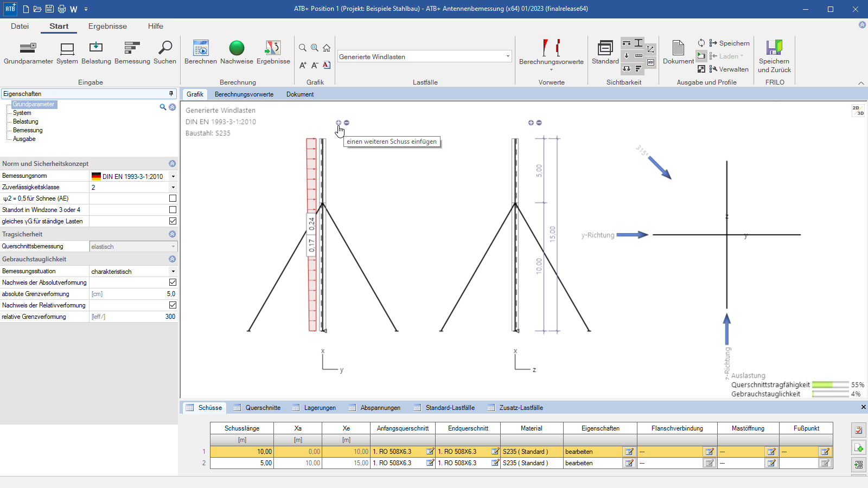Open the Datei menu
The height and width of the screenshot is (488, 868).
[20, 26]
